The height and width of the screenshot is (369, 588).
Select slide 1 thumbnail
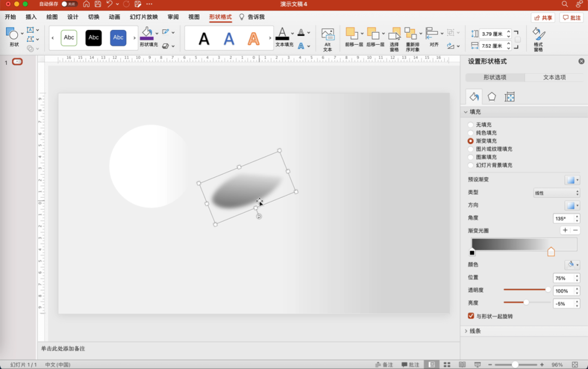click(x=17, y=62)
